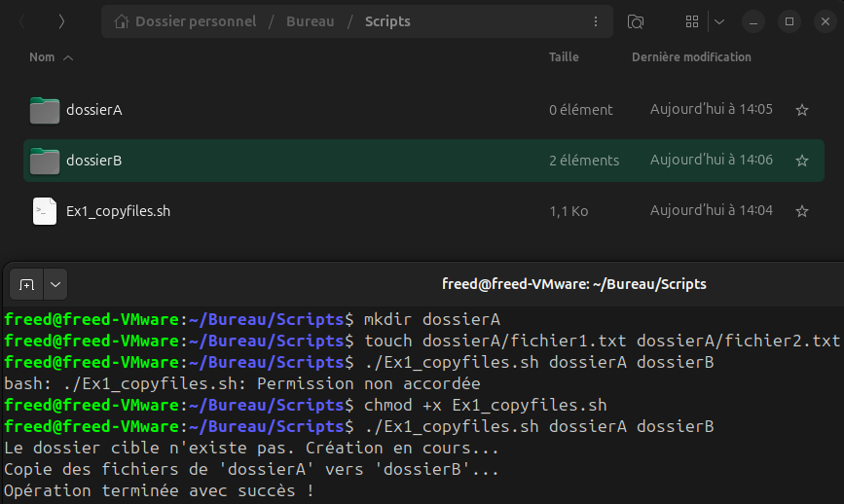
Task: Navigate to Bureau in the path bar
Action: [310, 21]
